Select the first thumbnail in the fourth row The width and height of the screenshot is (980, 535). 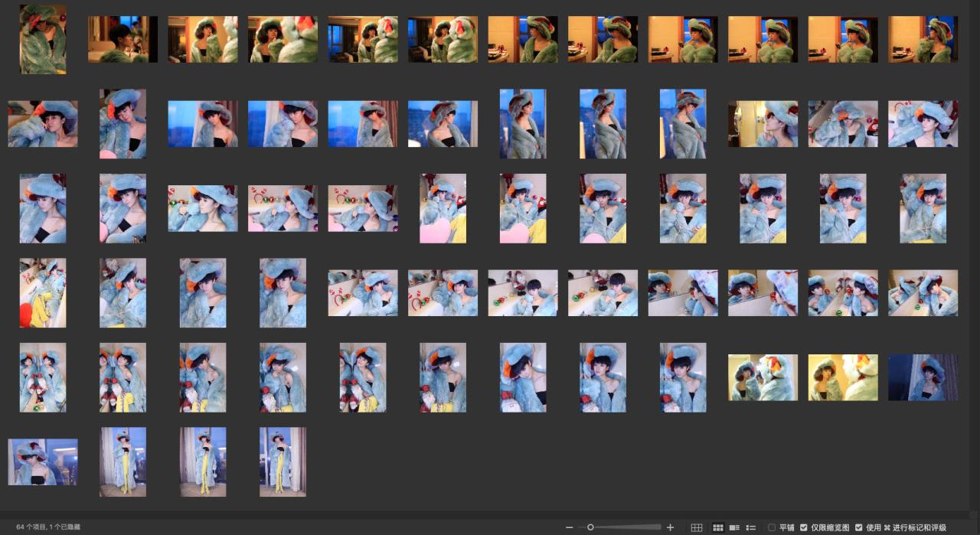point(43,292)
